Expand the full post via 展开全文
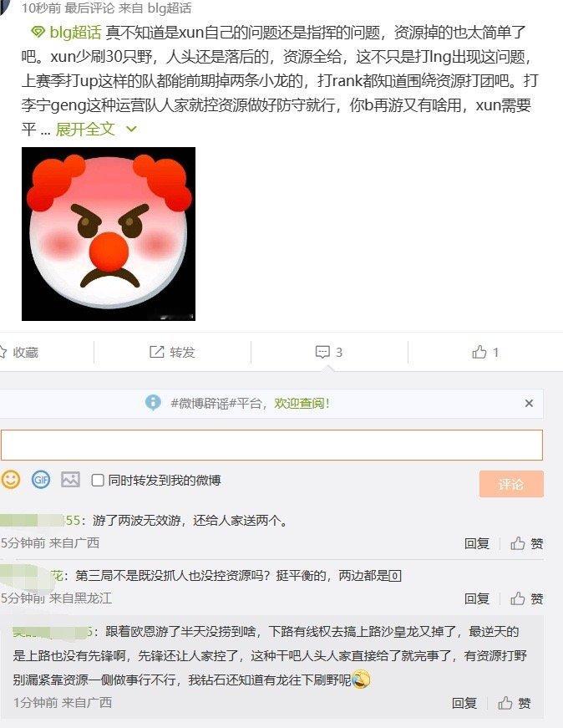Image resolution: width=563 pixels, height=728 pixels. tap(85, 129)
